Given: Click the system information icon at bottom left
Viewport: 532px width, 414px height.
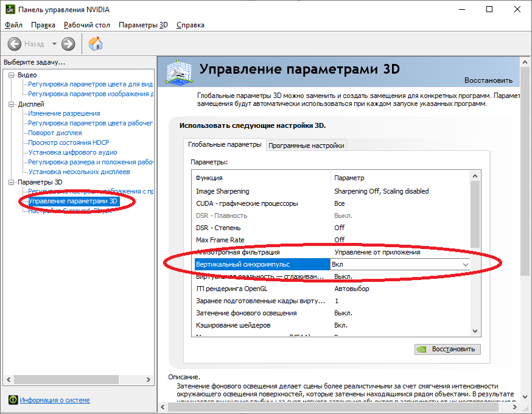Looking at the screenshot, I should [13, 400].
